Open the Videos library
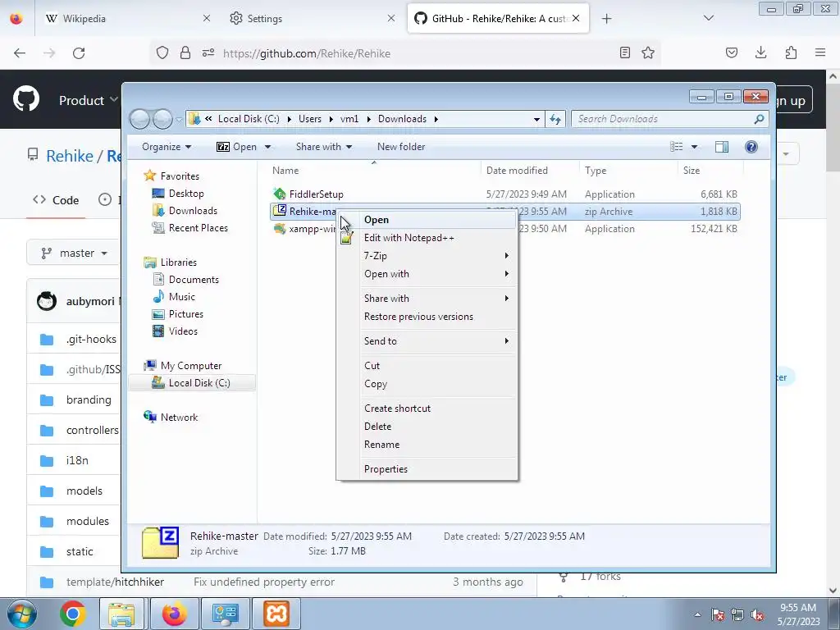The image size is (840, 630). click(183, 331)
